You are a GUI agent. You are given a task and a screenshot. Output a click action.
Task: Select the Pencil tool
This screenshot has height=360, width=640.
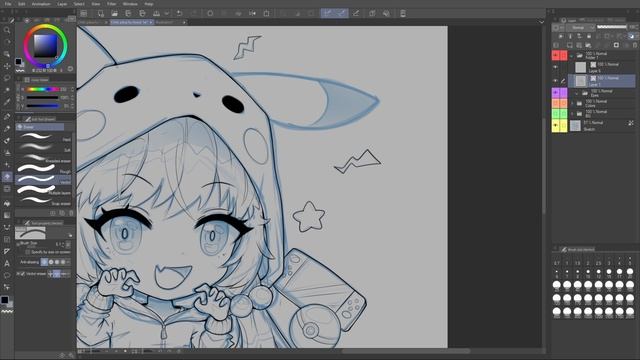pos(7,129)
